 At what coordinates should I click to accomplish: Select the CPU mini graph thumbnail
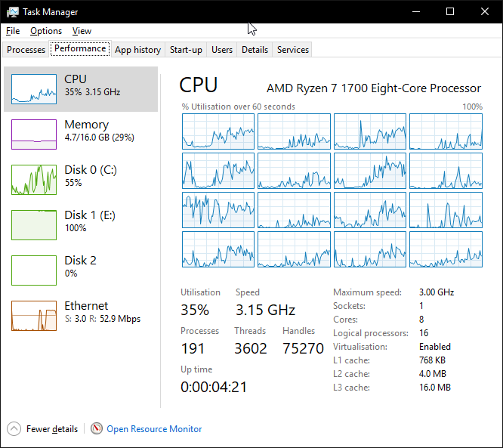coord(34,89)
